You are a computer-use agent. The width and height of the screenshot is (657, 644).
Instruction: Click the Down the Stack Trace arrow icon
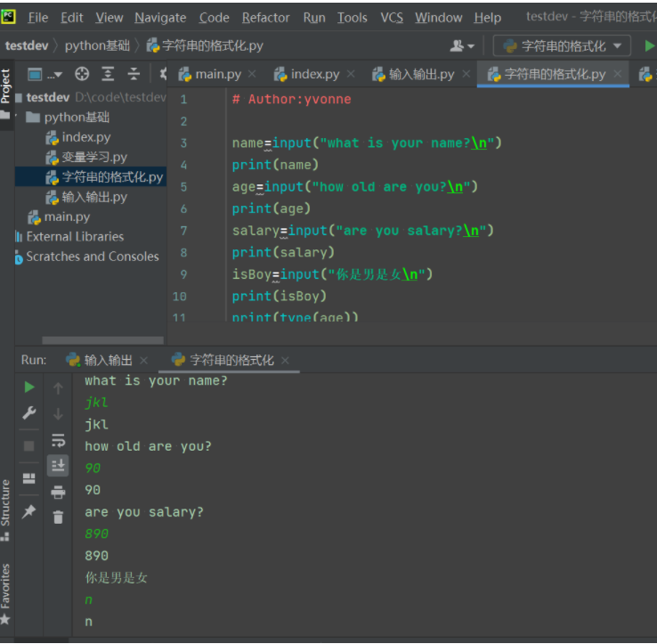58,414
